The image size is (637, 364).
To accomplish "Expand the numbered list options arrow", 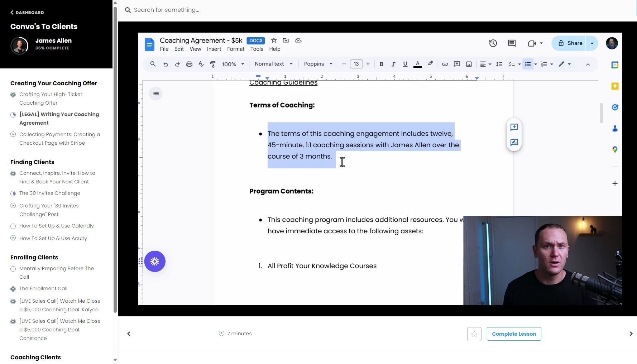I will point(552,64).
